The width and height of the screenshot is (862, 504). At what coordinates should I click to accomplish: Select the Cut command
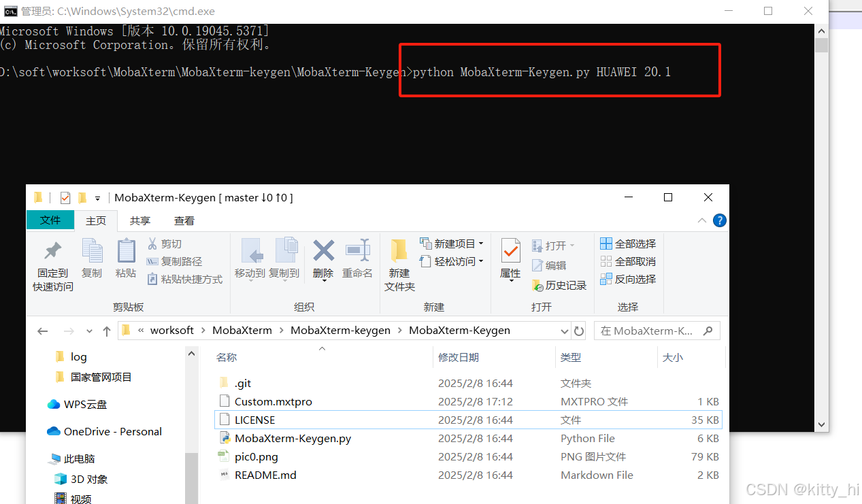(165, 243)
